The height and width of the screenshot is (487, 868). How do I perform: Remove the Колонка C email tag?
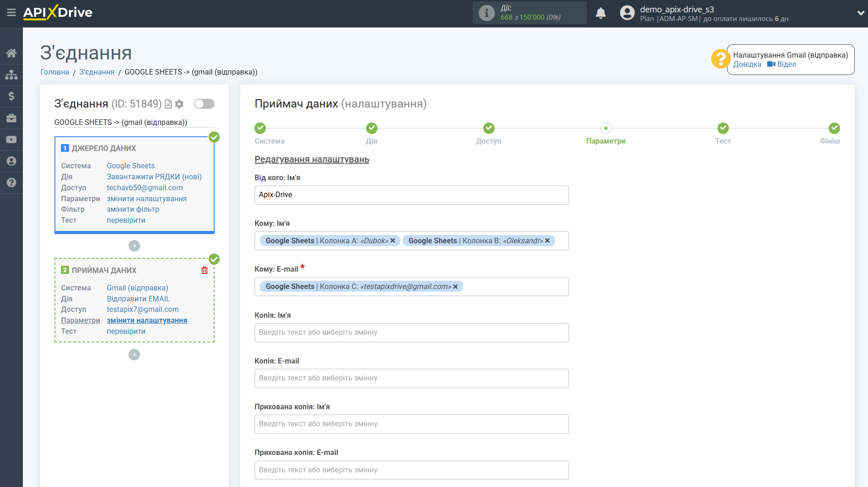[x=455, y=287]
